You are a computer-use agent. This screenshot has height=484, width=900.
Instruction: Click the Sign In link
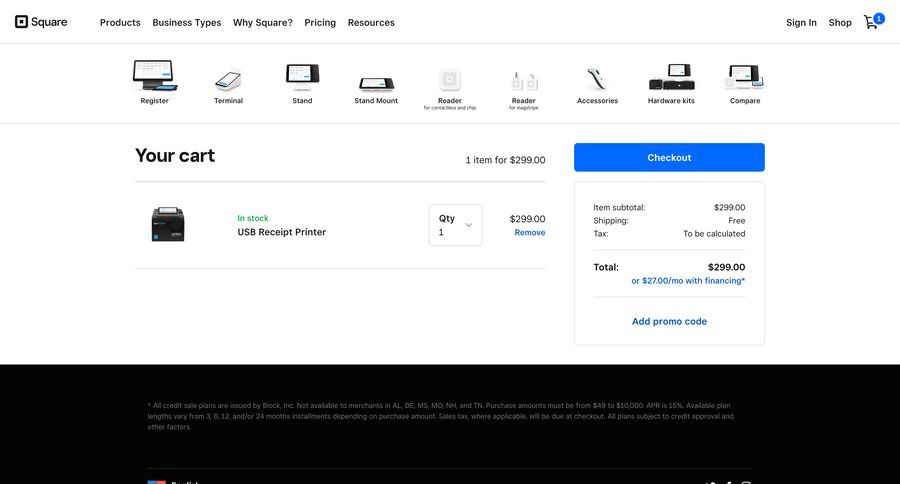tap(801, 22)
